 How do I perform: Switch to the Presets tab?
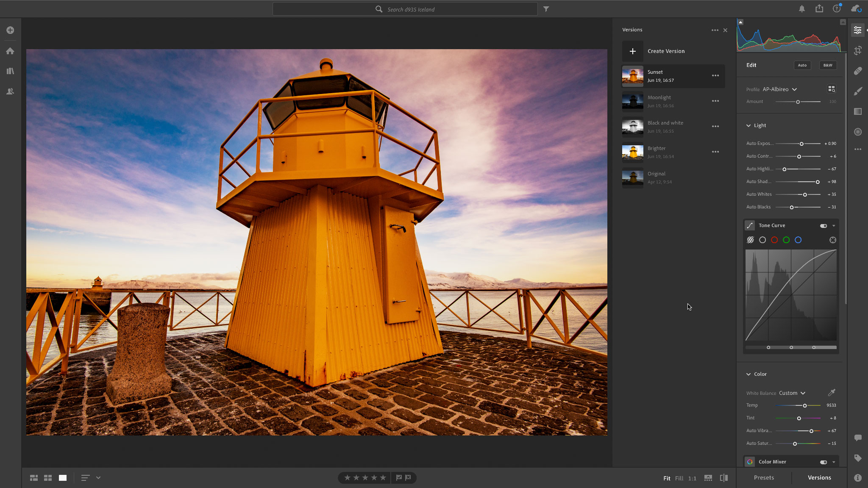tap(764, 477)
